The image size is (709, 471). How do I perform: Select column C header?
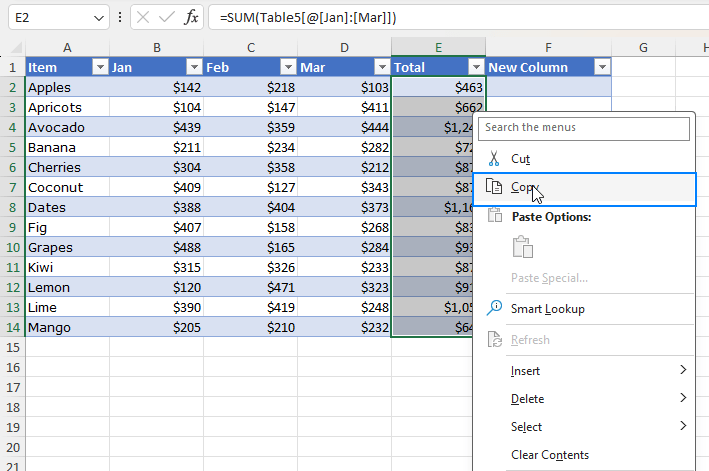[251, 47]
